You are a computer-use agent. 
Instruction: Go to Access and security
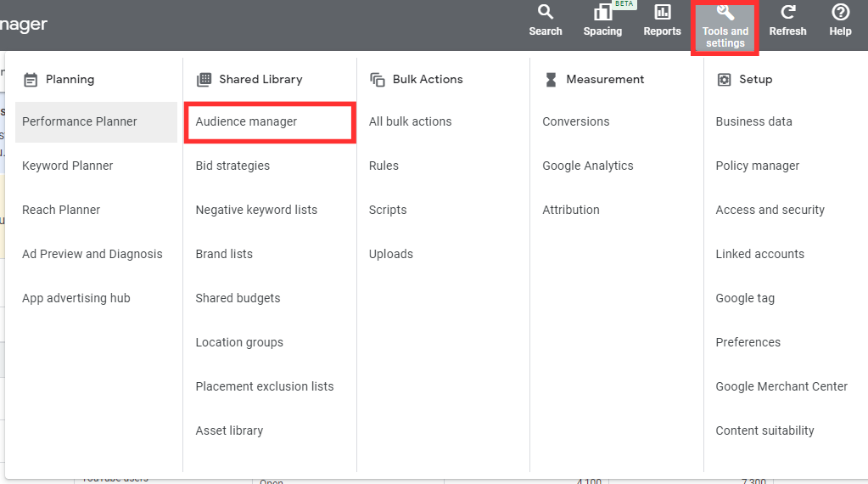click(x=770, y=210)
